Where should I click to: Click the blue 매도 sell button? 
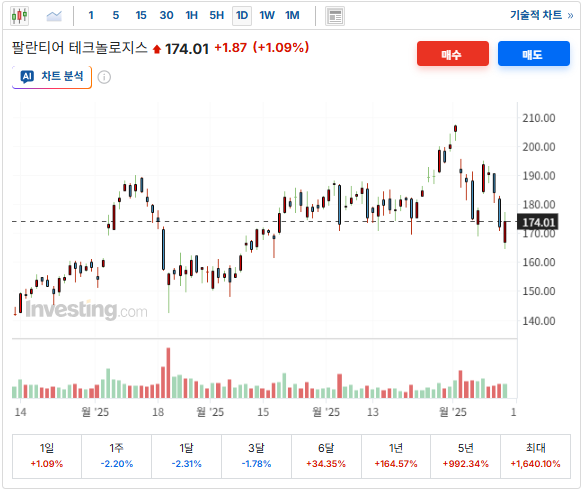coord(534,54)
